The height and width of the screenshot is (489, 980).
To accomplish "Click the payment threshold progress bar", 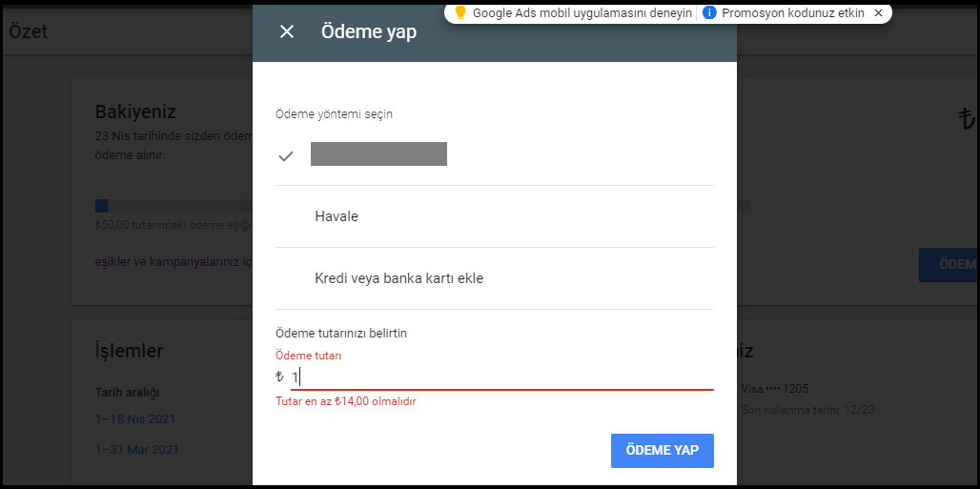I will 172,206.
